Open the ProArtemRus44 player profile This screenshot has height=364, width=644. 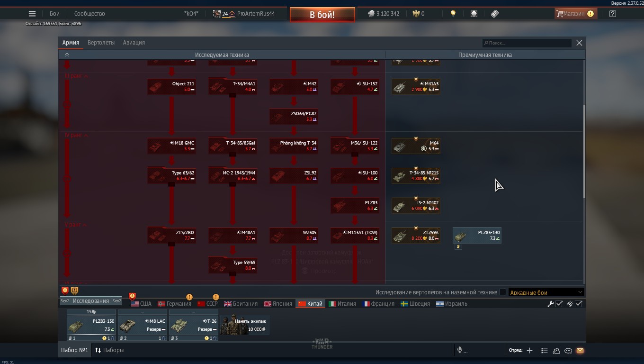tap(256, 14)
